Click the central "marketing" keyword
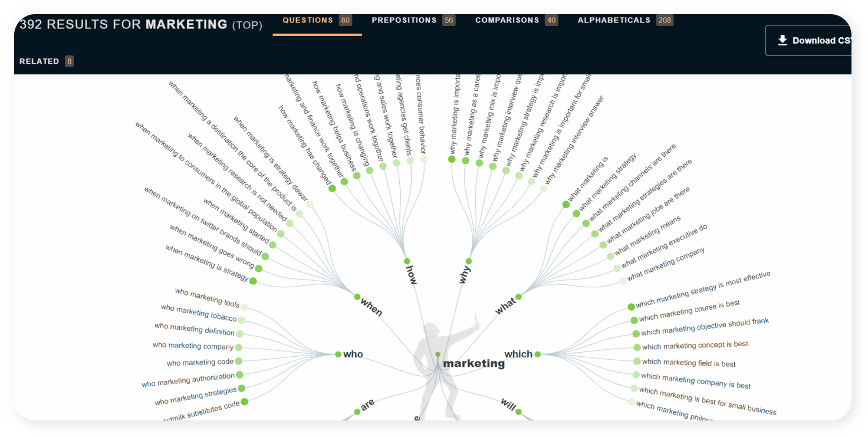The image size is (868, 437). 474,363
